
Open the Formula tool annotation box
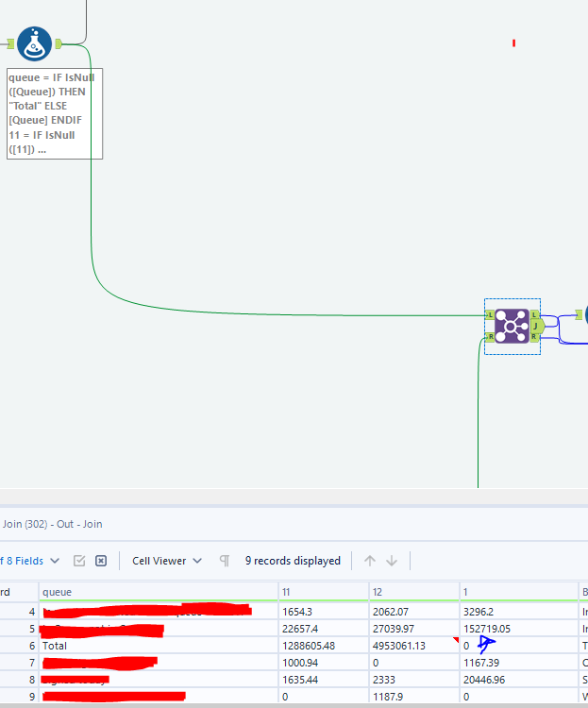55,114
